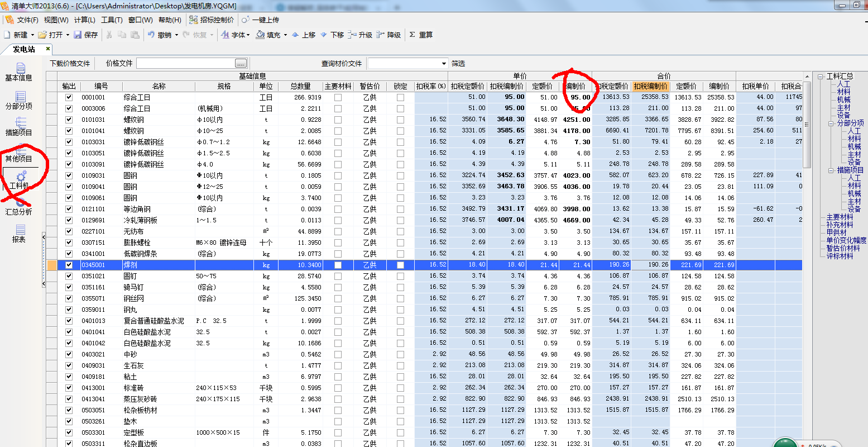Click the 填充 fill bucket icon
The width and height of the screenshot is (868, 447).
pos(260,35)
